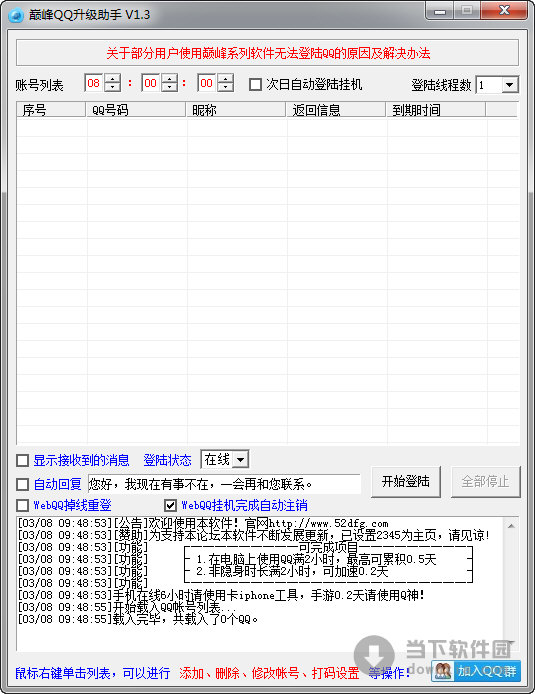This screenshot has width=535, height=694.
Task: Click red text 添加、删除、修改帐号、打码设置
Action: coord(269,673)
